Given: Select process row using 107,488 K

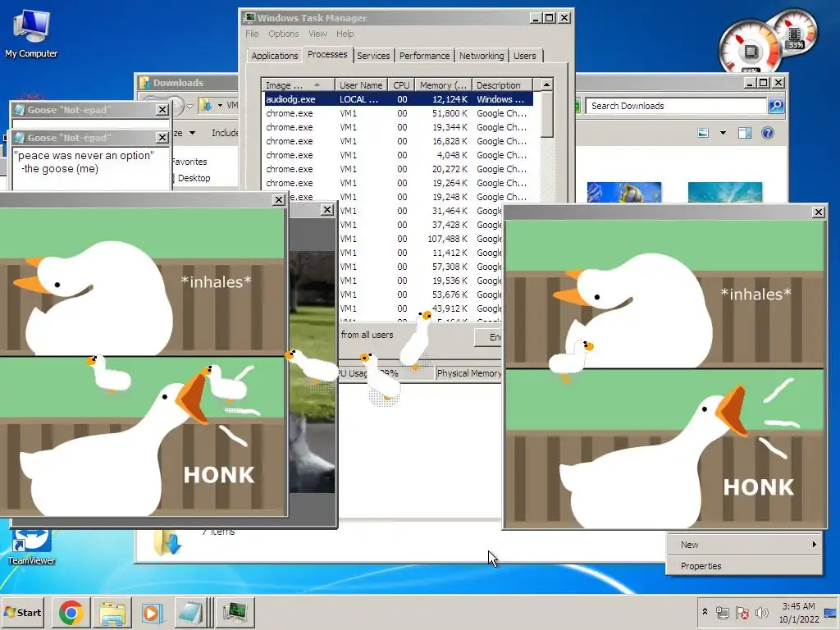Looking at the screenshot, I should (421, 239).
